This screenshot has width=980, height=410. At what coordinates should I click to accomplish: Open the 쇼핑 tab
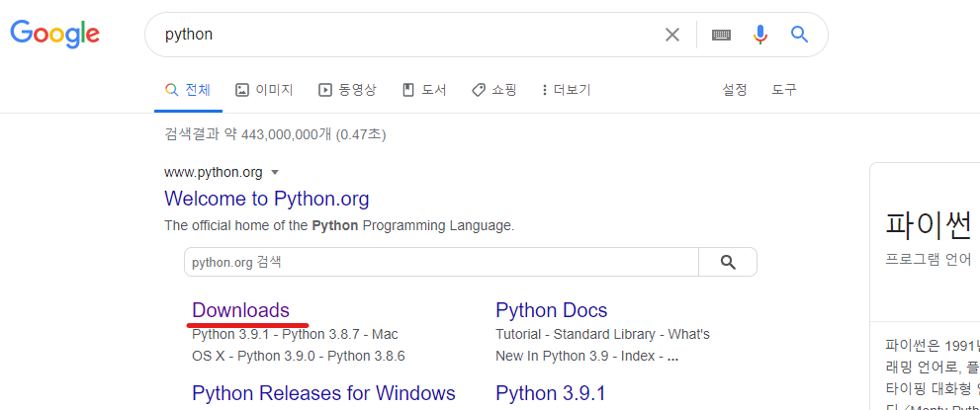[493, 90]
